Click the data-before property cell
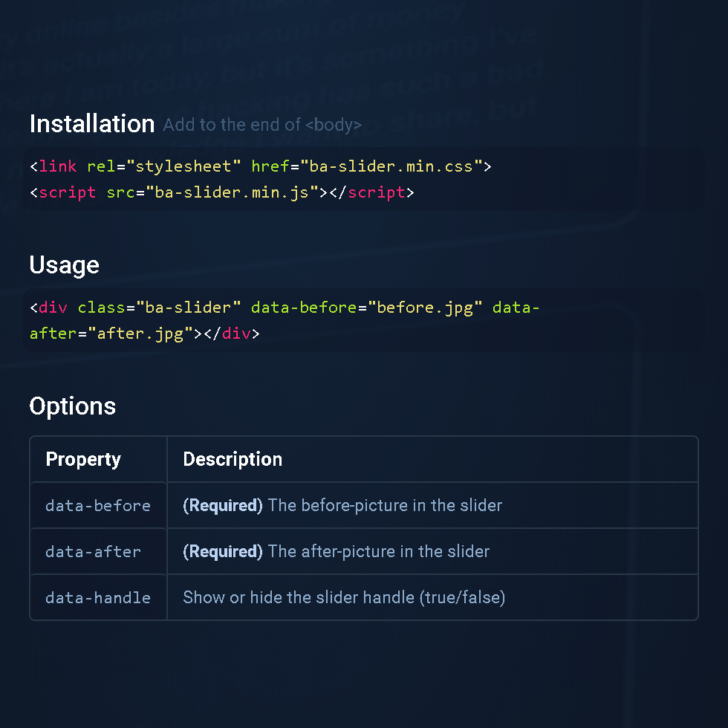The image size is (728, 728). point(98,506)
